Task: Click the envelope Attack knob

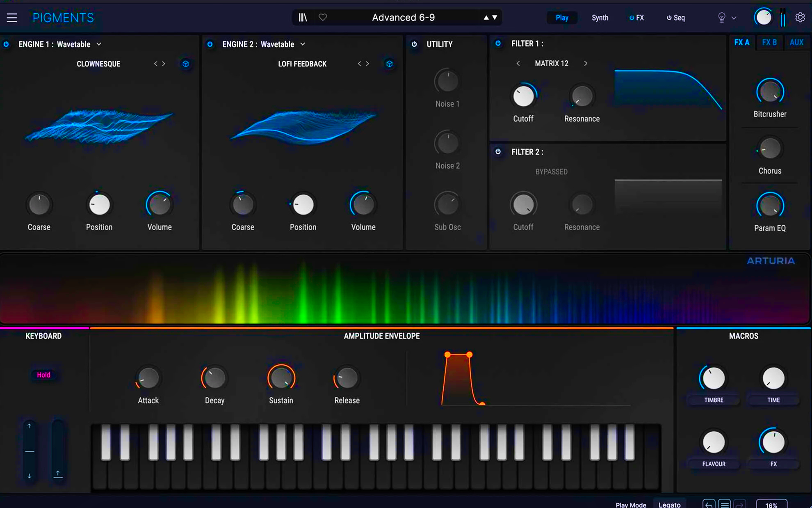Action: coord(148,378)
